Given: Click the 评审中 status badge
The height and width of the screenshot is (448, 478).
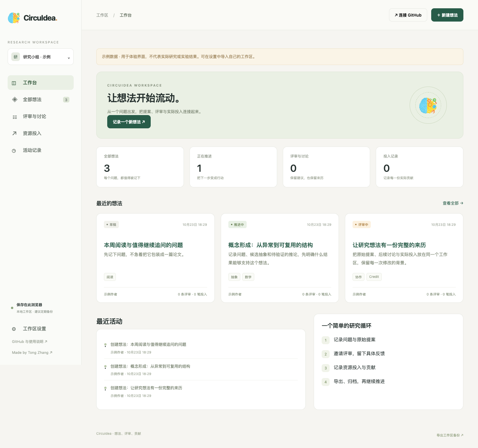Looking at the screenshot, I should 362,224.
